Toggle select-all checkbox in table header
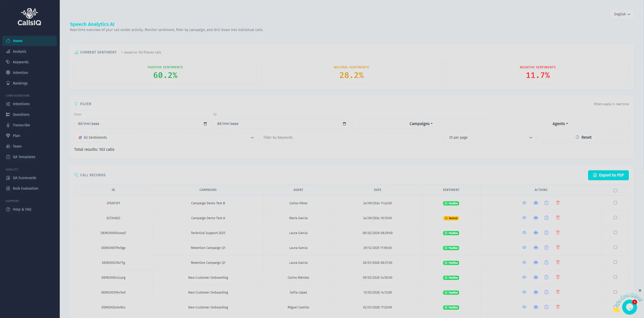The width and height of the screenshot is (644, 318). tap(615, 190)
